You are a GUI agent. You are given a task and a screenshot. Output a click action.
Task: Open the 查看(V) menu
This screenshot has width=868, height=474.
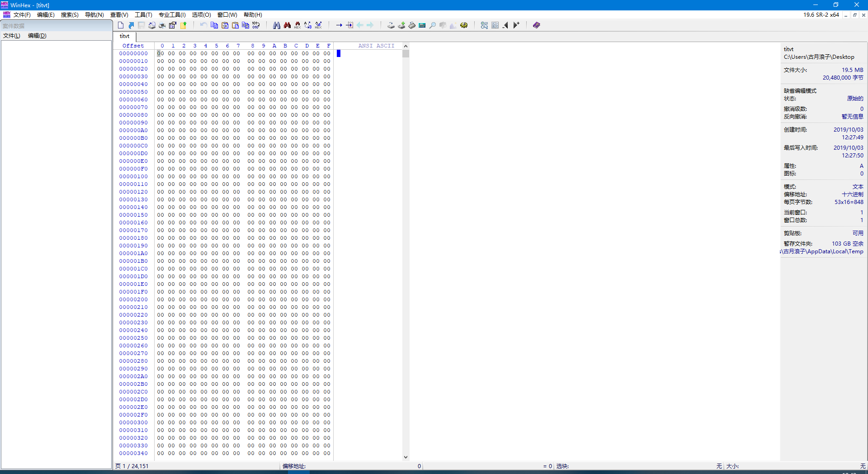tap(119, 15)
